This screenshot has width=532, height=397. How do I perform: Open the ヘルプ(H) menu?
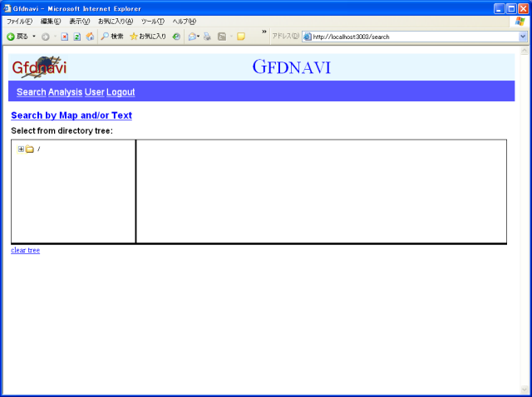click(x=185, y=22)
